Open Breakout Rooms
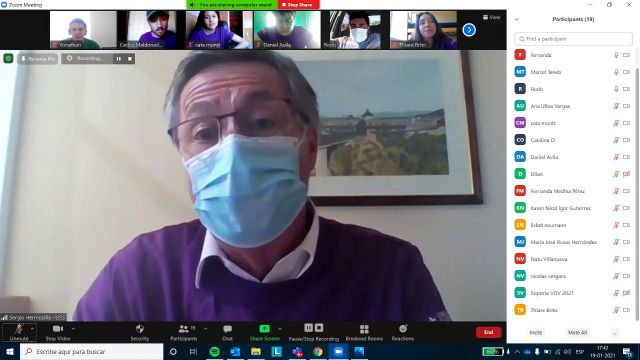The image size is (640, 360). point(364,332)
